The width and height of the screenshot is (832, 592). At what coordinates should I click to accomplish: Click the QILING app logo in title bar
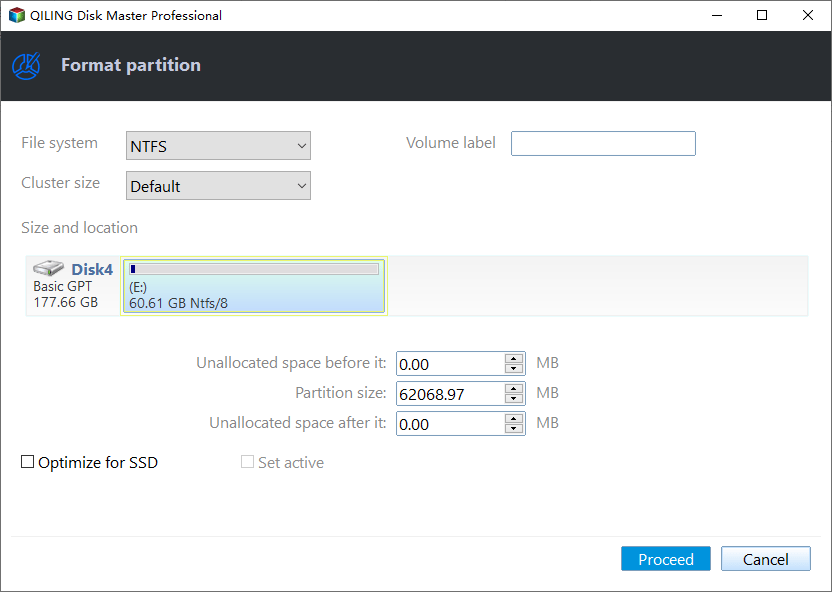(16, 15)
